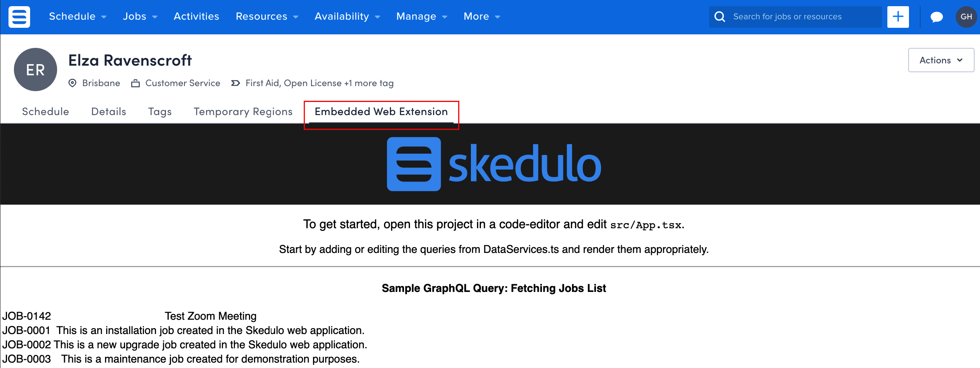Image resolution: width=980 pixels, height=368 pixels.
Task: Open the Activities page
Action: click(196, 16)
